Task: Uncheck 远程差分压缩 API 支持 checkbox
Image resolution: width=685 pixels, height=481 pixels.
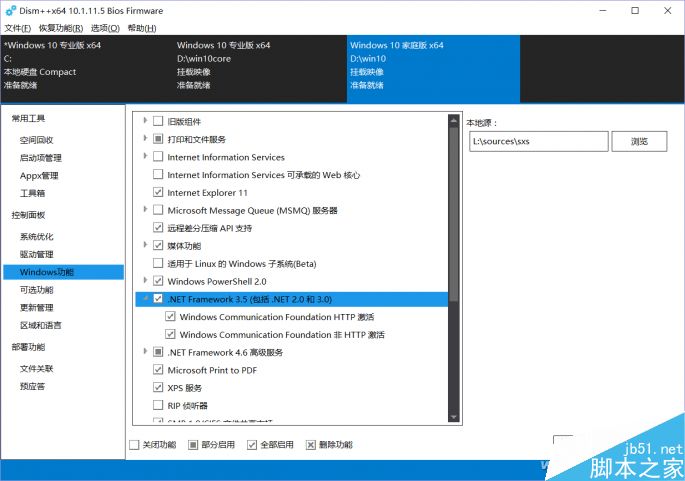Action: click(158, 227)
